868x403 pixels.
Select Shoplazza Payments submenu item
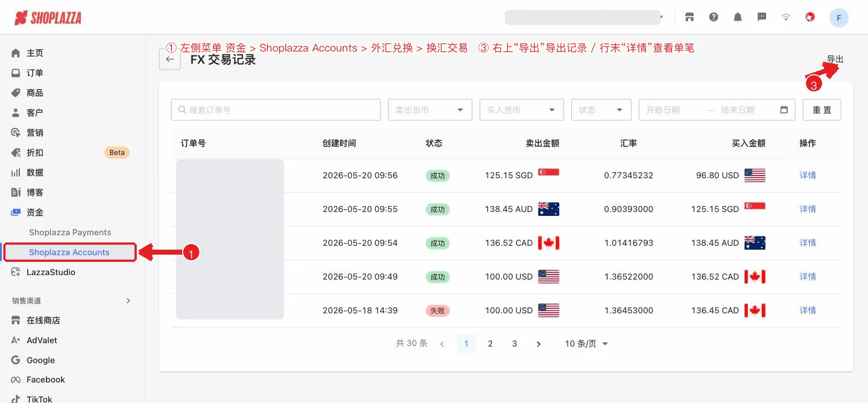tap(70, 232)
